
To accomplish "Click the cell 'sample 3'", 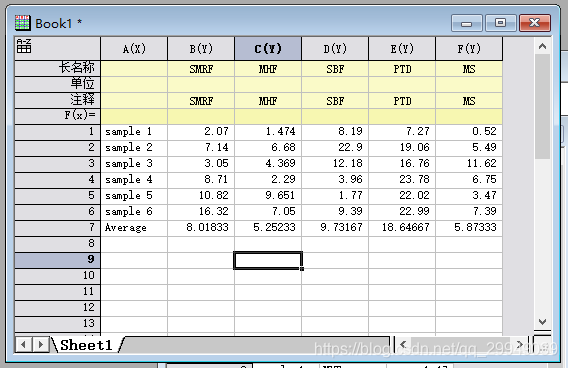I will tap(134, 164).
